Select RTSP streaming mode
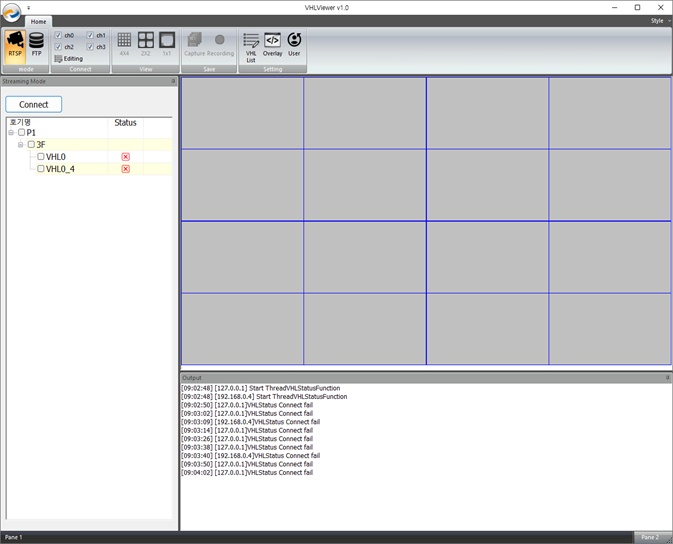The height and width of the screenshot is (544, 673). [x=15, y=46]
